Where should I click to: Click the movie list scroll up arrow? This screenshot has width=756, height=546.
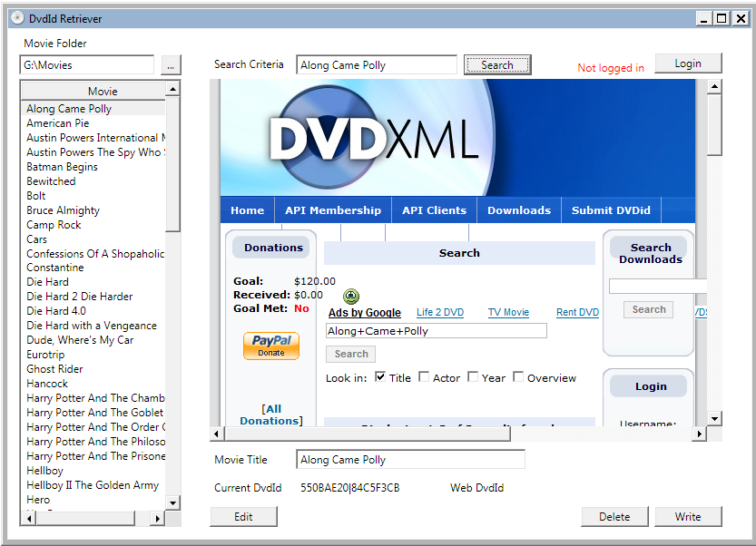172,89
